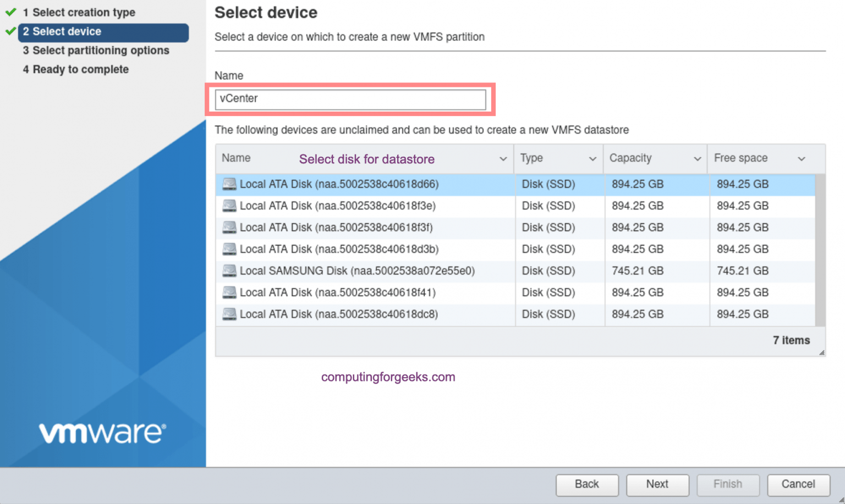Click inside the Name text field
The image size is (845, 504).
point(350,99)
